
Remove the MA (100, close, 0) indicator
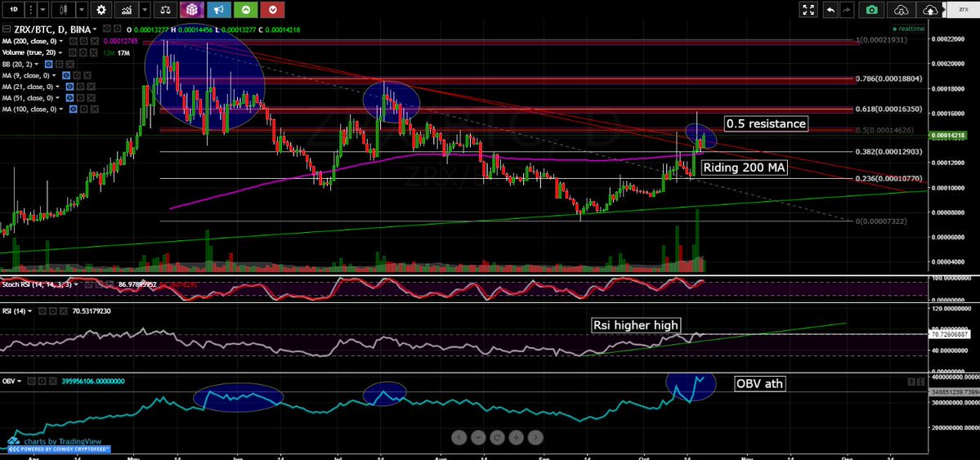pos(94,109)
